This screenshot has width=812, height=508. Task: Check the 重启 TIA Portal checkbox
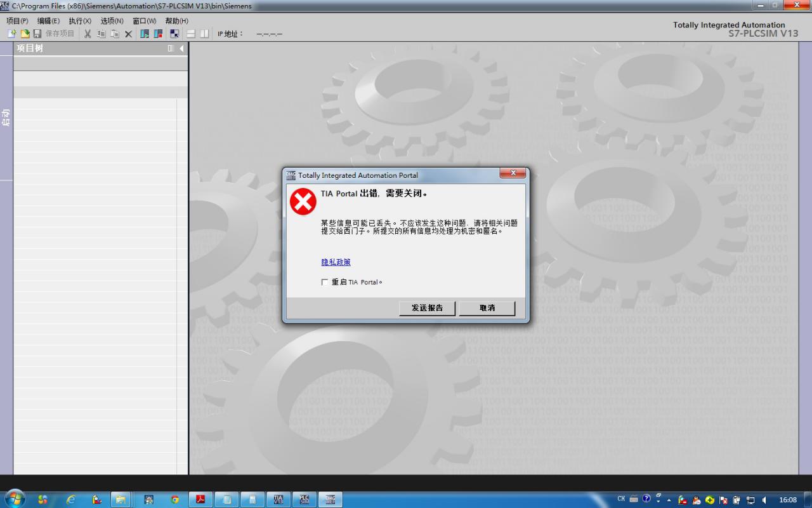pyautogui.click(x=325, y=282)
